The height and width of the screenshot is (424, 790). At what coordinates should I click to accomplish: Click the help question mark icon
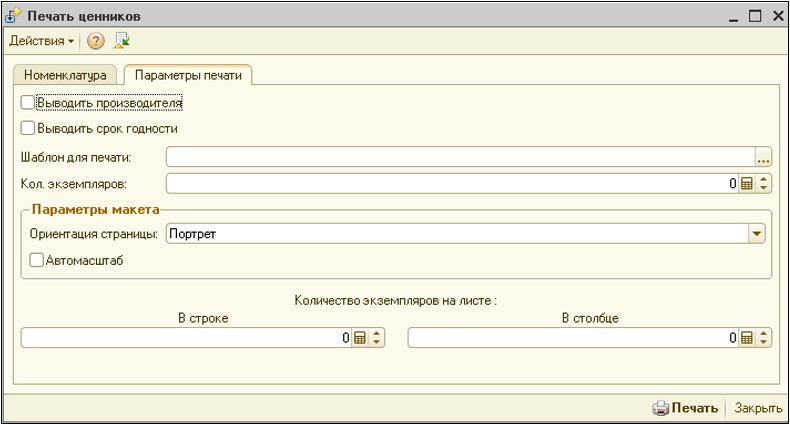click(97, 41)
